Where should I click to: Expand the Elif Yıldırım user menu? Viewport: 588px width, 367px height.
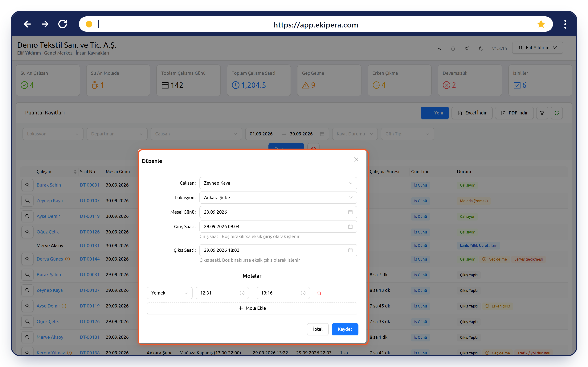[537, 48]
